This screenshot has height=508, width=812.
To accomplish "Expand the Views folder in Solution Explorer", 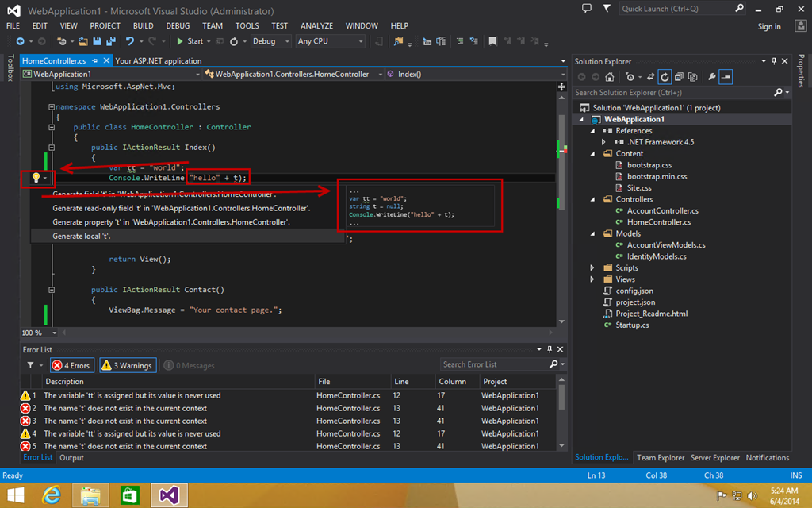I will tap(592, 279).
